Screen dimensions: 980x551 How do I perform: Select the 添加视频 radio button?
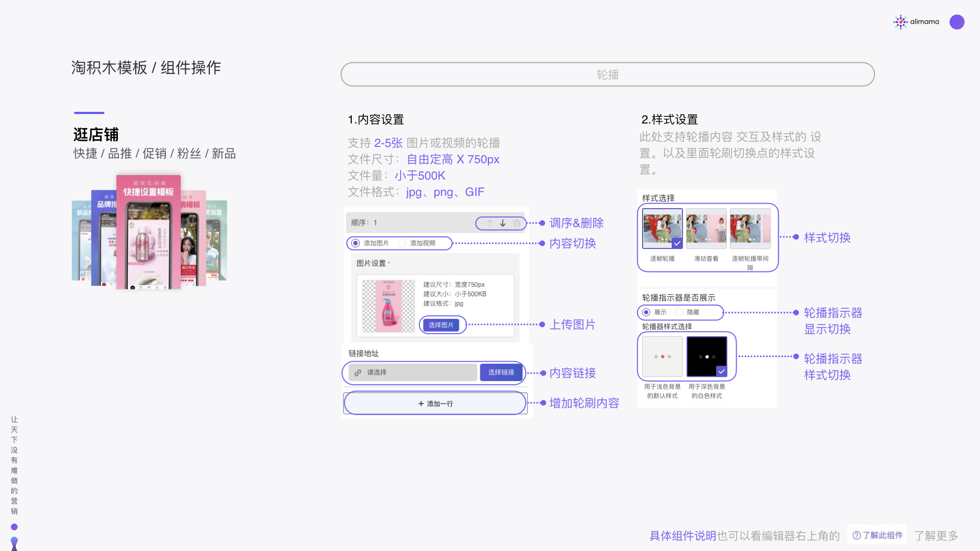pos(402,243)
